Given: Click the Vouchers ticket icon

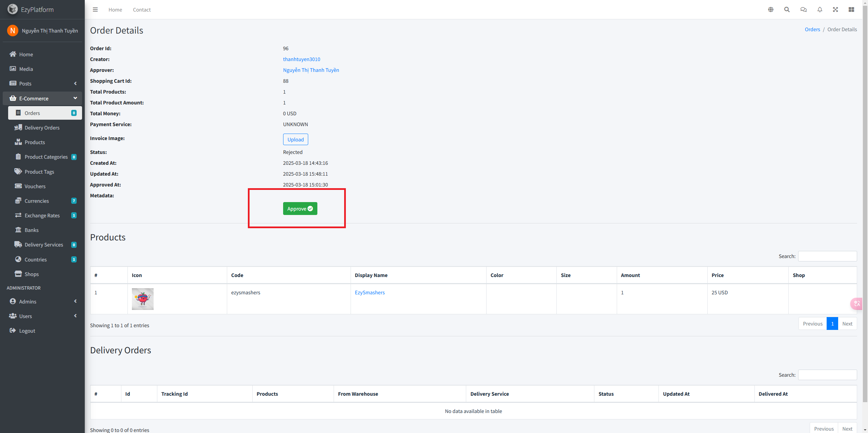Looking at the screenshot, I should 18,186.
